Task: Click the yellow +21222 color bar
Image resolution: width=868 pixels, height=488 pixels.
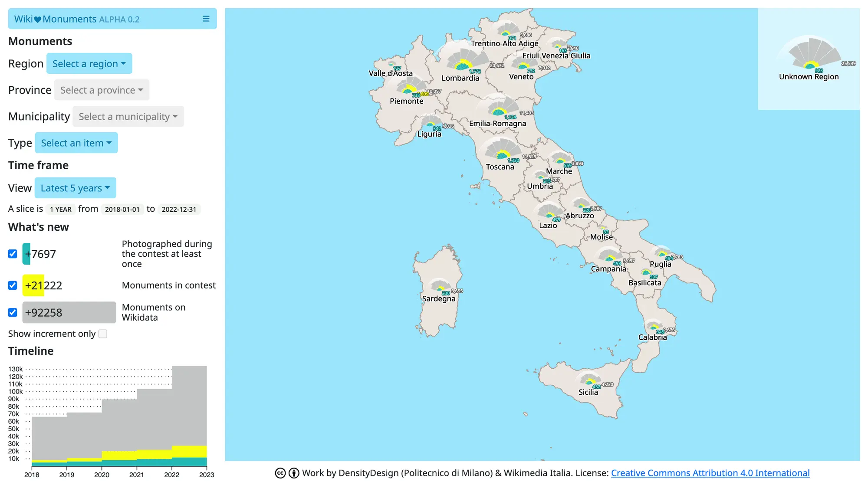Action: point(33,285)
